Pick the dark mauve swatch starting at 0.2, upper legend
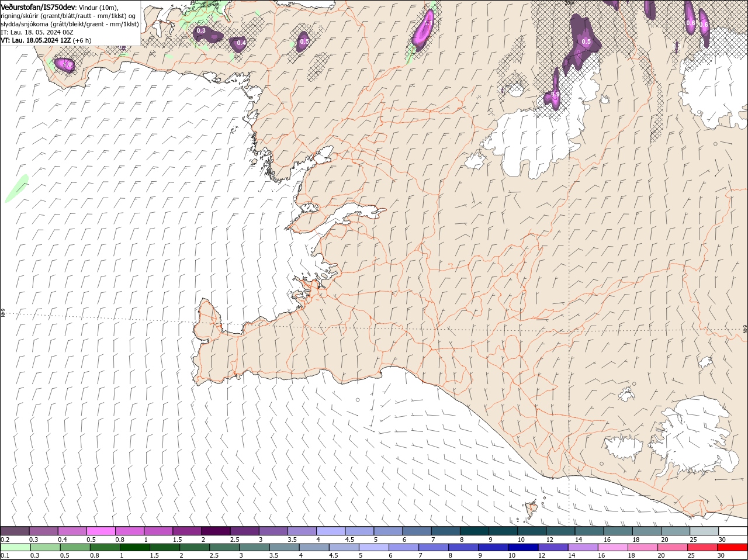Screen dimensions: 748x560 (x=15, y=531)
